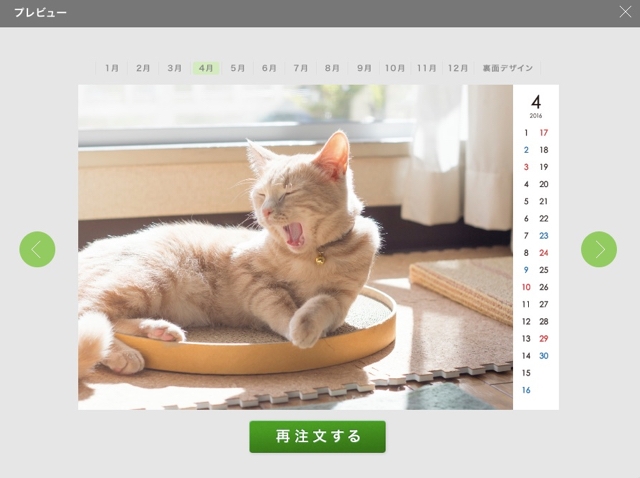Click the yawning kitten preview photo
The width and height of the screenshot is (640, 478).
pos(295,247)
